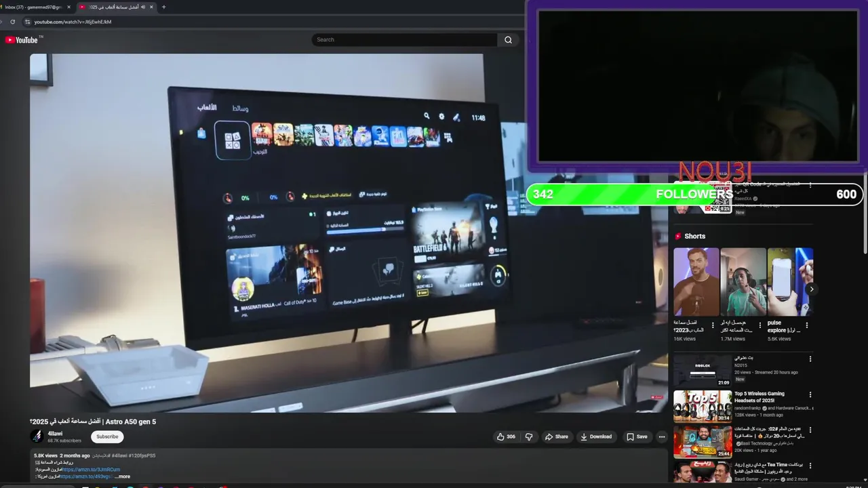This screenshot has height=488, width=868.
Task: Click the '5.8K views 2 months ago' text
Action: tap(62, 455)
